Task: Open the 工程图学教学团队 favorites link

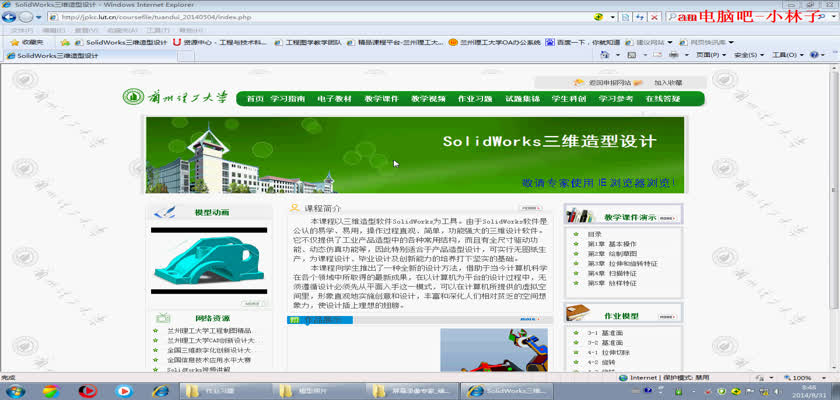Action: tap(309, 42)
